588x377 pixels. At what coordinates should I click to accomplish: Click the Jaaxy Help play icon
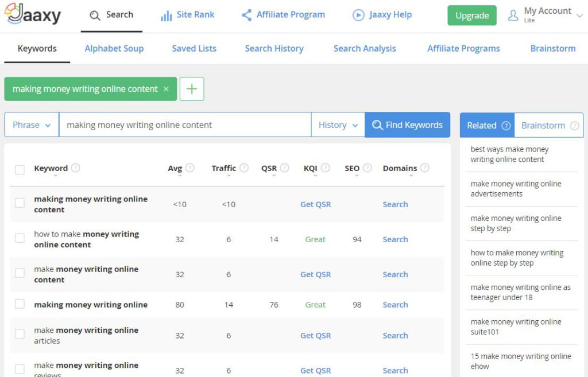tap(358, 15)
